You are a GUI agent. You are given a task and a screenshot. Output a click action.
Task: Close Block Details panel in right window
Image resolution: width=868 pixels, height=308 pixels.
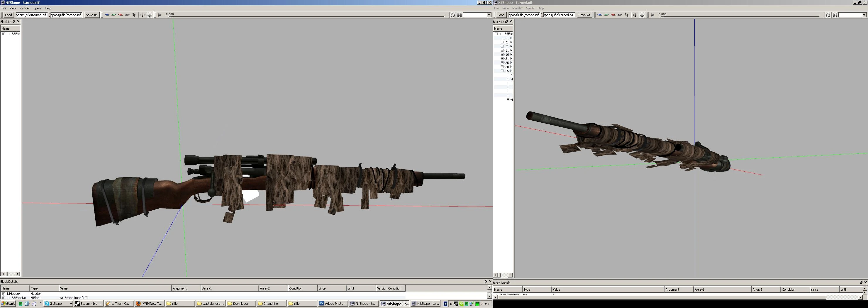click(865, 282)
